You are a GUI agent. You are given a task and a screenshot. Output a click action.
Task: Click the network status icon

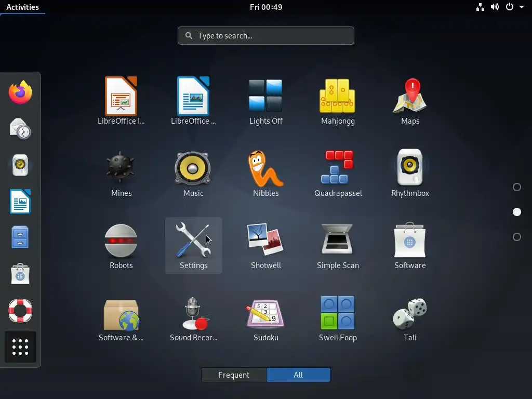click(480, 7)
